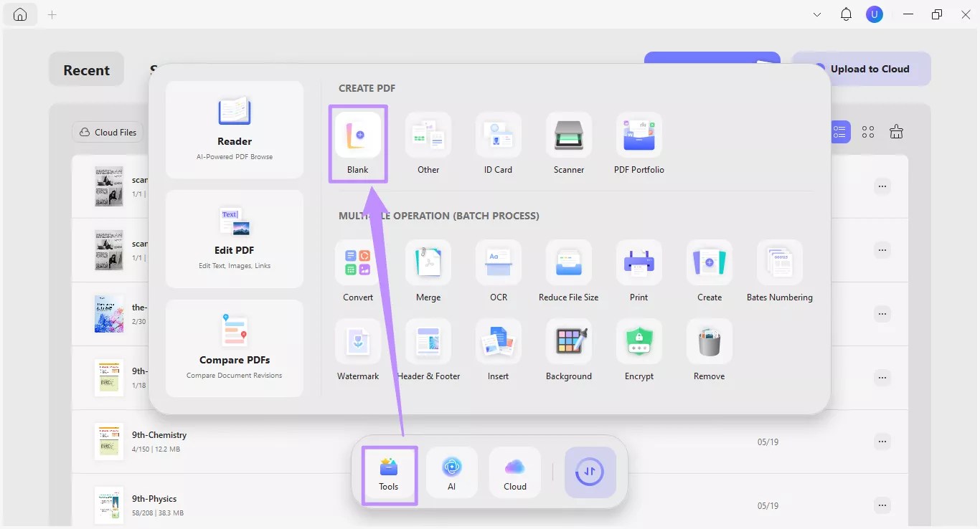Click the 9th-Physics file name
The image size is (980, 529).
tap(154, 499)
